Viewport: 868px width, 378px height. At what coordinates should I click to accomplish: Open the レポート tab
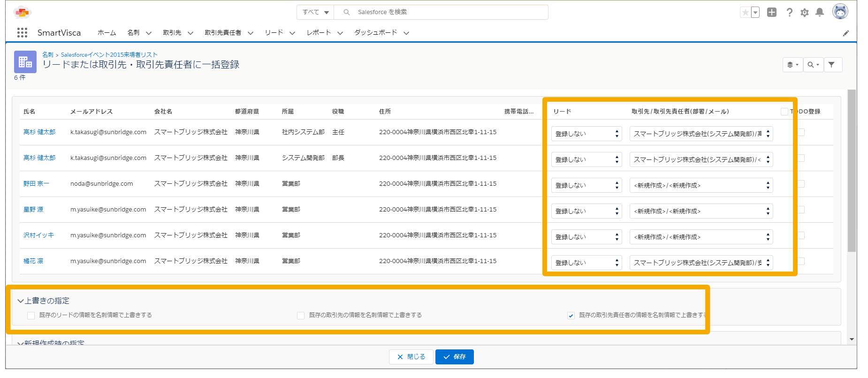319,32
